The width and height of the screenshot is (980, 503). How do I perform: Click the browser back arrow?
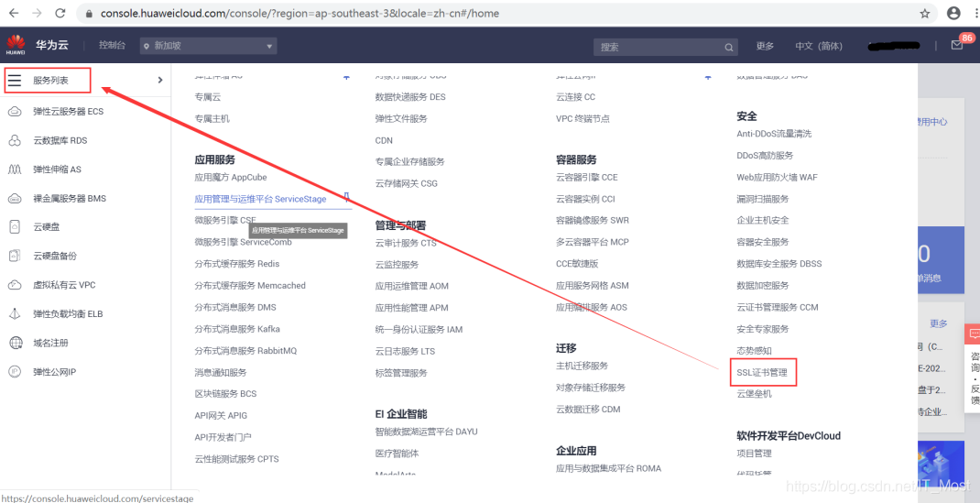point(14,13)
